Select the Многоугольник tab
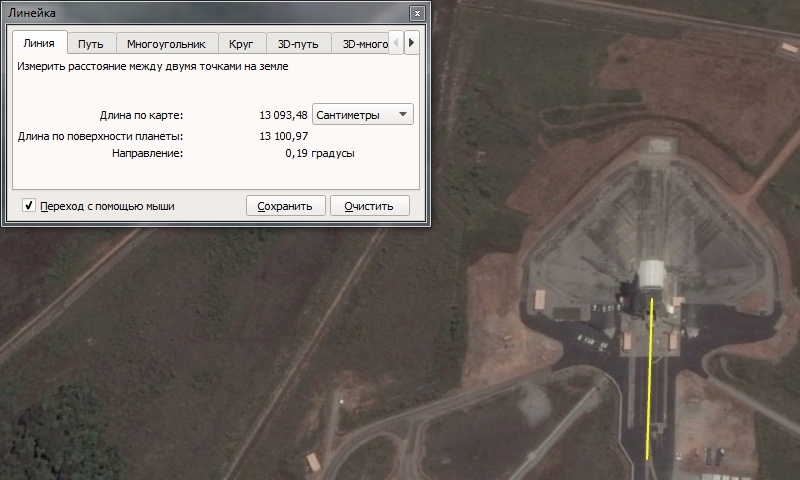Screen dimensions: 800x480 pos(166,44)
